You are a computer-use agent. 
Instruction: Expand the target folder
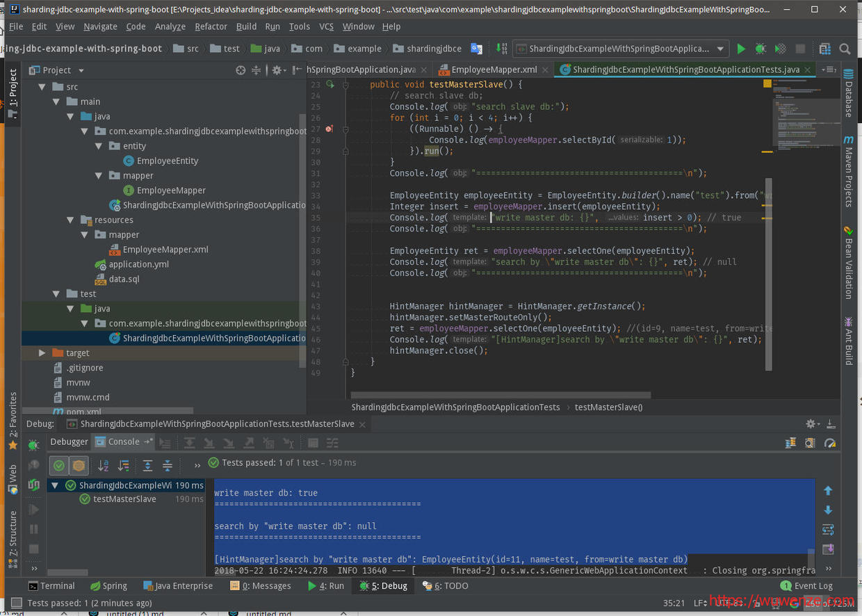click(42, 353)
